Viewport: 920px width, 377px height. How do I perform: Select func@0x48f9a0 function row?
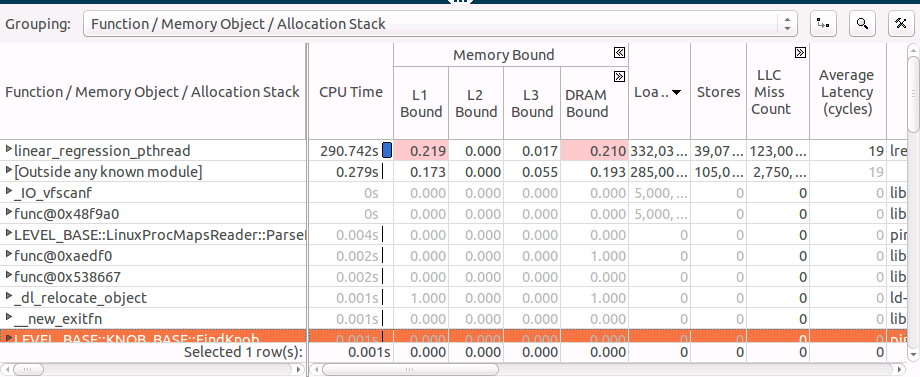66,214
